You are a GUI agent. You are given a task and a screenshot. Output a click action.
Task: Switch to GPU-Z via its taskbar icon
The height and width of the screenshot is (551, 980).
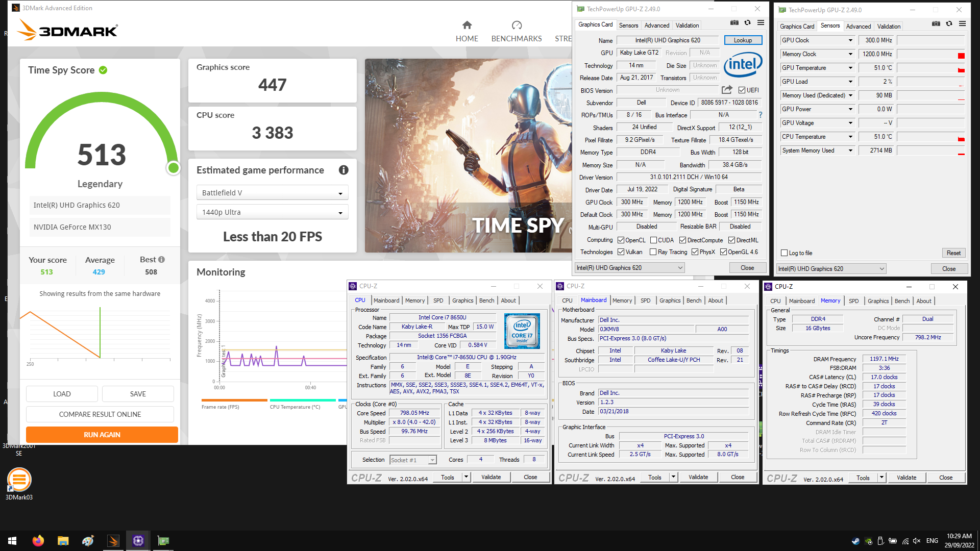click(x=163, y=541)
